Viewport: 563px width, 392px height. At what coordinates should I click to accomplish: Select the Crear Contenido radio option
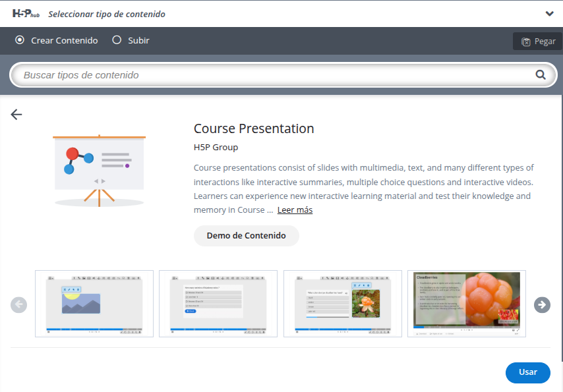tap(20, 40)
